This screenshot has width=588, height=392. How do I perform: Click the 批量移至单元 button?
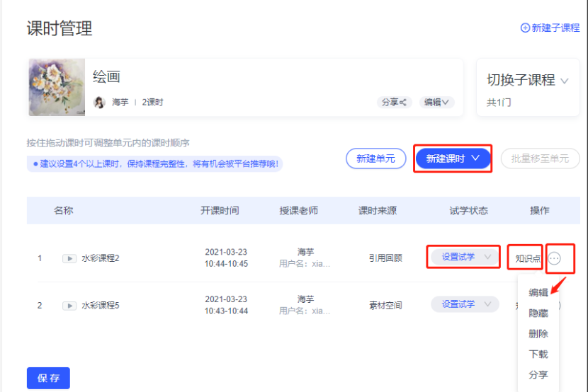(x=540, y=158)
